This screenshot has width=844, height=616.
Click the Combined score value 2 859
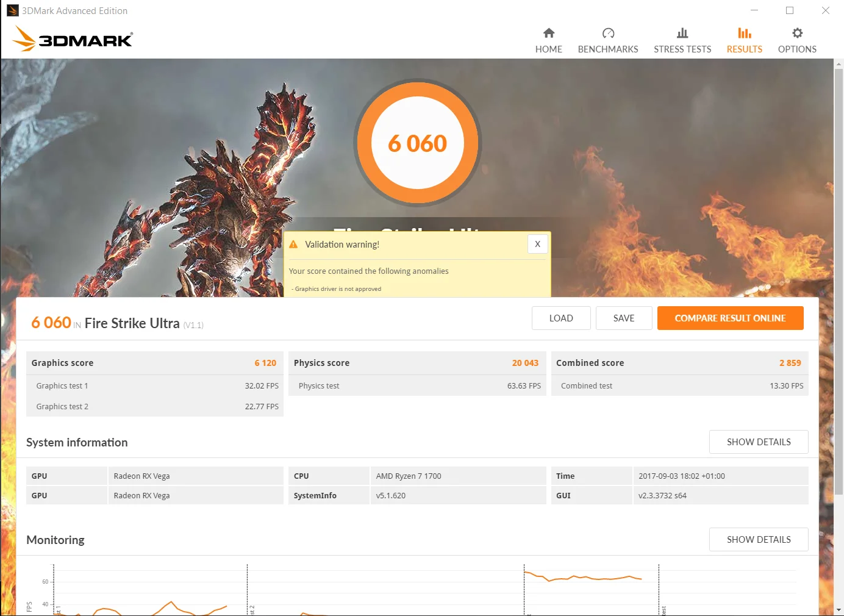click(790, 363)
